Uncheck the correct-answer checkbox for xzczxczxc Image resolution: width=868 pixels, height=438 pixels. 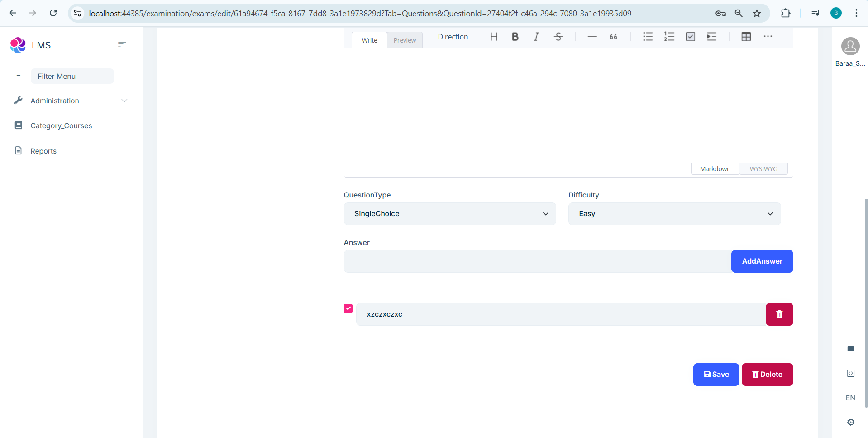(348, 308)
